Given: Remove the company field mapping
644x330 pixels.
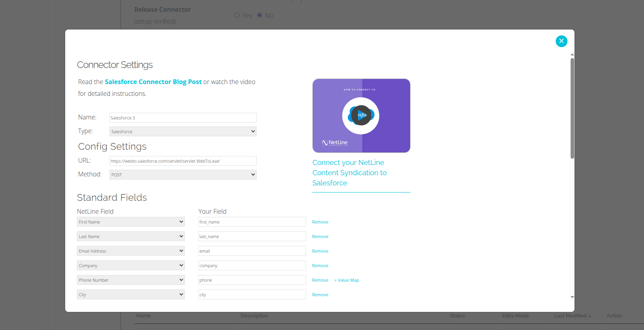Looking at the screenshot, I should (320, 266).
